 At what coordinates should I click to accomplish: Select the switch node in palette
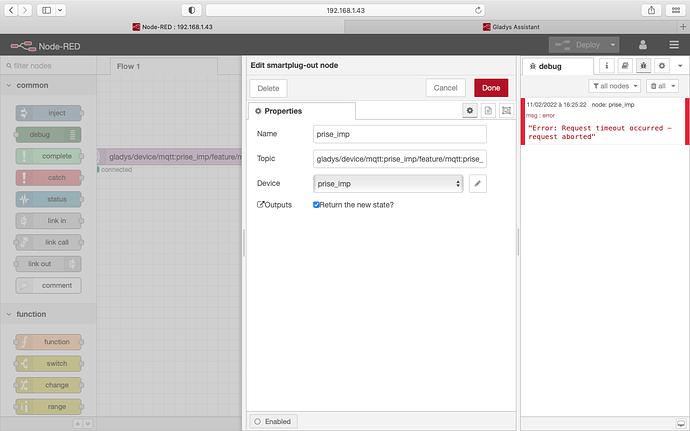tap(48, 364)
